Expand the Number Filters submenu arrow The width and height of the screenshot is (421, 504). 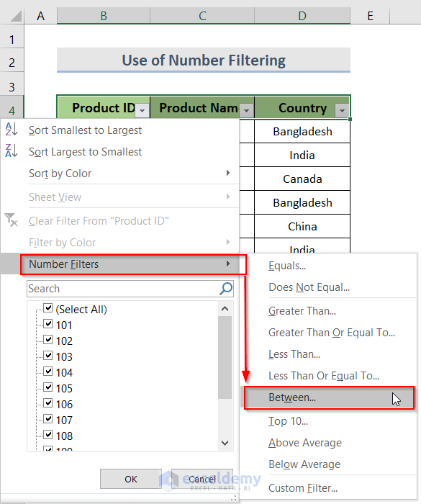click(228, 264)
